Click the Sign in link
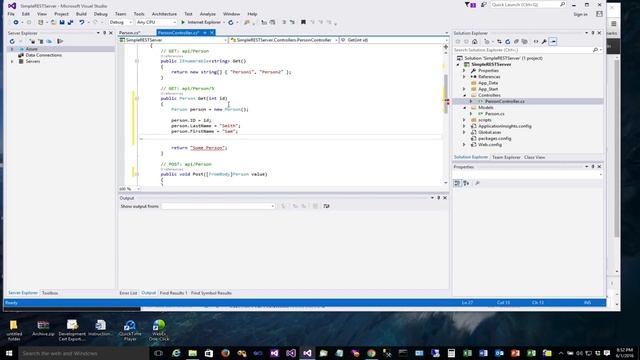640x360 pixels. [x=580, y=14]
